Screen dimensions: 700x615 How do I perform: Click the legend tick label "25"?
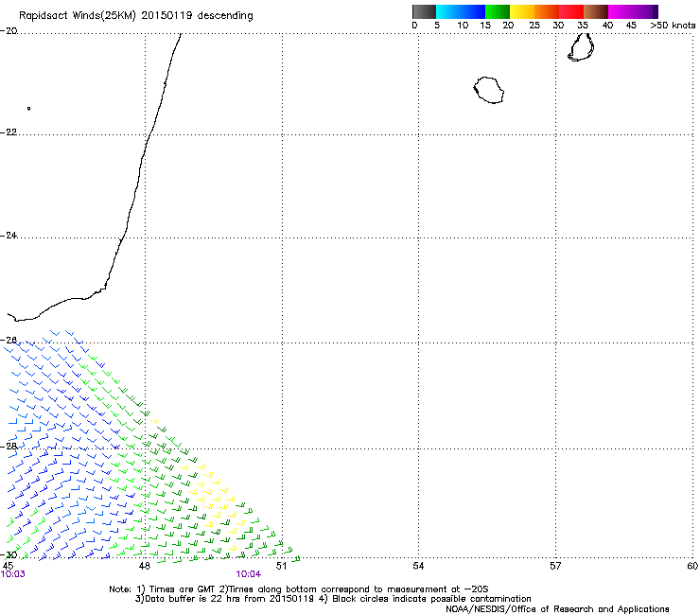(534, 26)
